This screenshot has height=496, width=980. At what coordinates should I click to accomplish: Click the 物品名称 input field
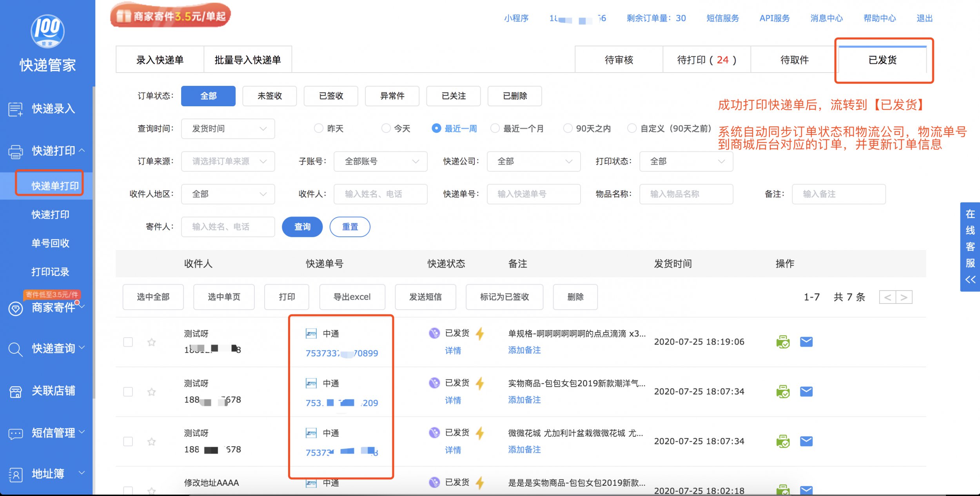pyautogui.click(x=686, y=194)
